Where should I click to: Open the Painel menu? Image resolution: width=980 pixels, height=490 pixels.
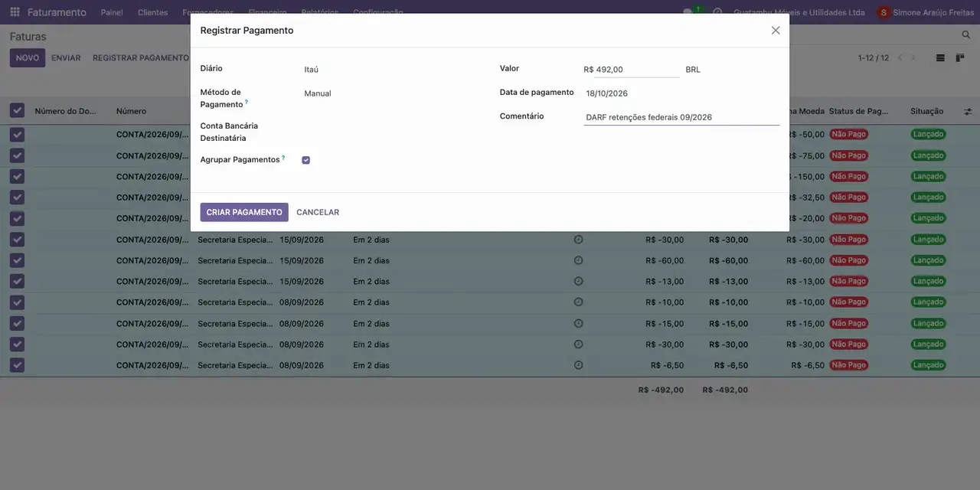click(112, 12)
